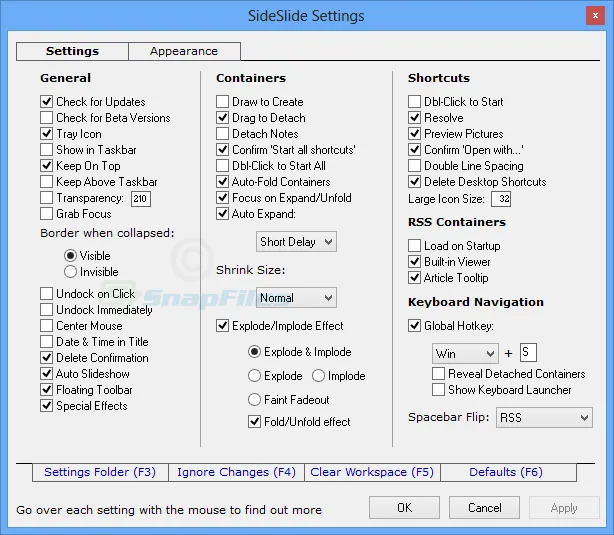
Task: Select Explode & Implode radio option
Action: (x=255, y=352)
